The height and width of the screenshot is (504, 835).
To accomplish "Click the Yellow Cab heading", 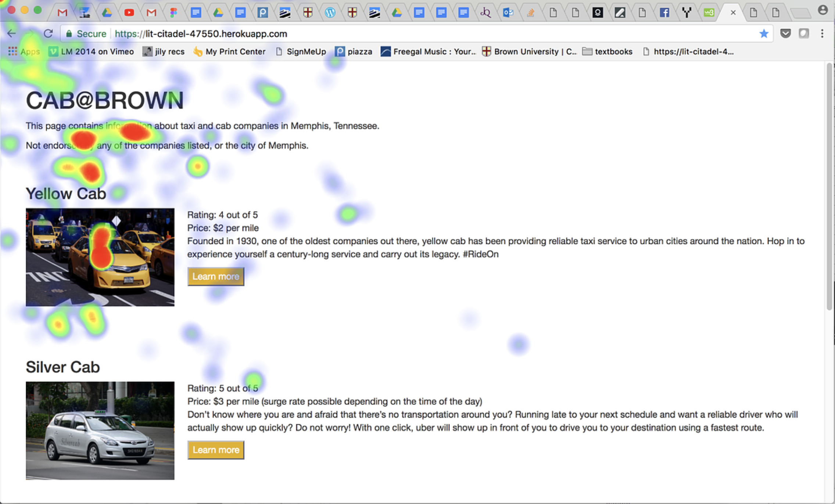I will pos(66,194).
